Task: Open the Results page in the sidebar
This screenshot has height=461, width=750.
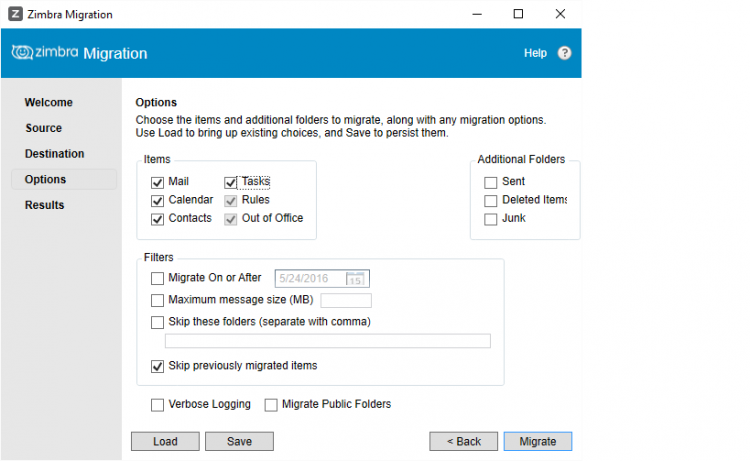Action: [x=44, y=205]
